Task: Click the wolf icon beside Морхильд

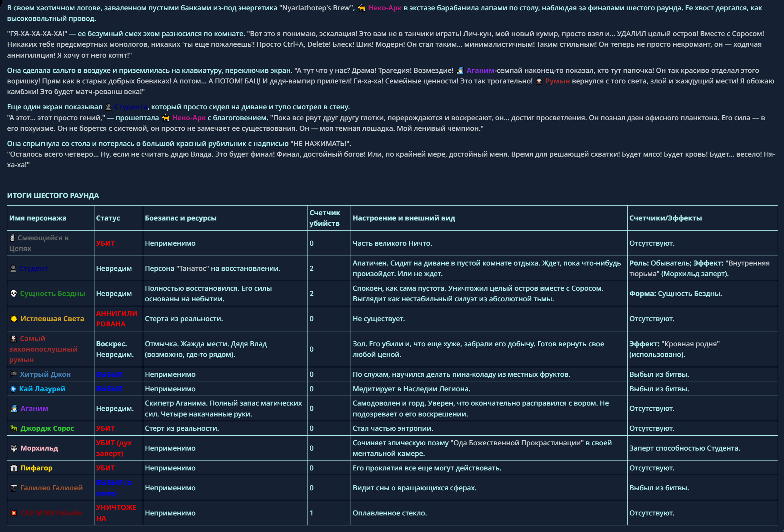Action: [14, 448]
